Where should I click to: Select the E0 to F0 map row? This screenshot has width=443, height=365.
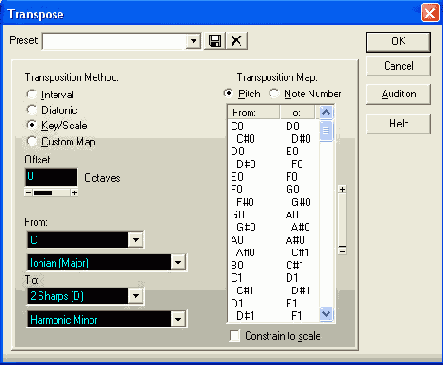point(274,177)
